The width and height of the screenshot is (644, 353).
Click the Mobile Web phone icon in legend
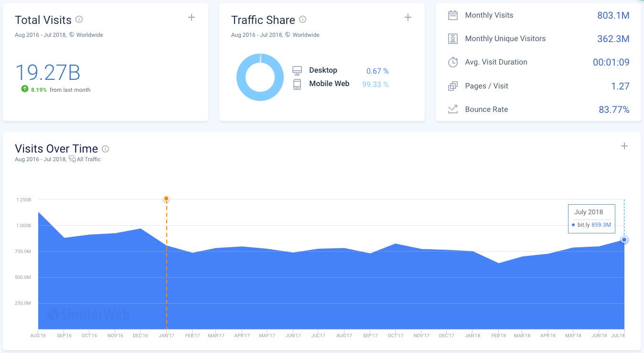click(x=297, y=84)
